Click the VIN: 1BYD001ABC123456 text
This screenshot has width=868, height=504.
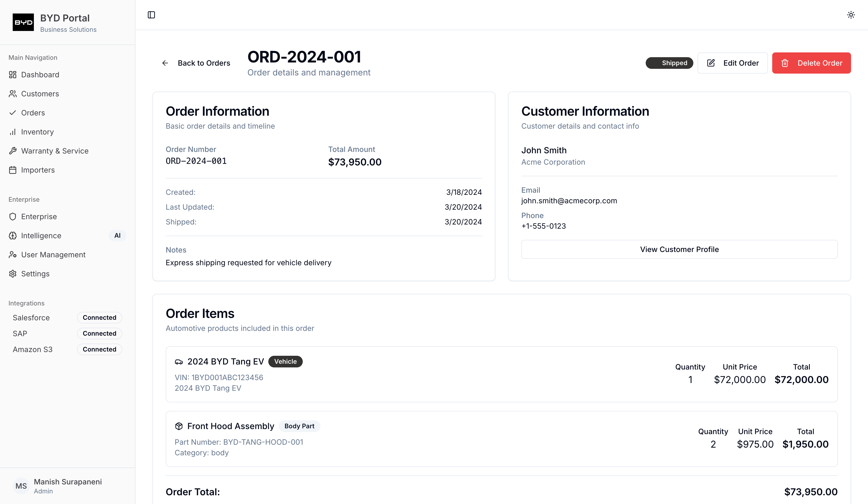coord(219,377)
